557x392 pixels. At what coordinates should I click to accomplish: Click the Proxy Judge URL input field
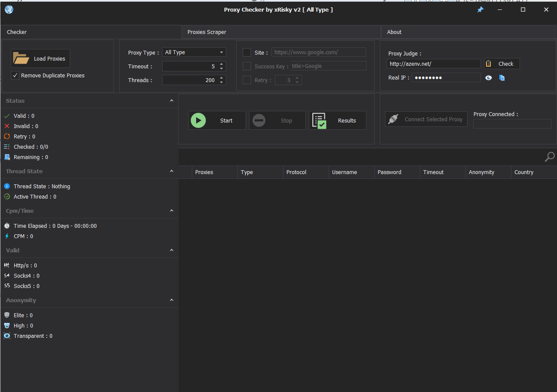(433, 64)
